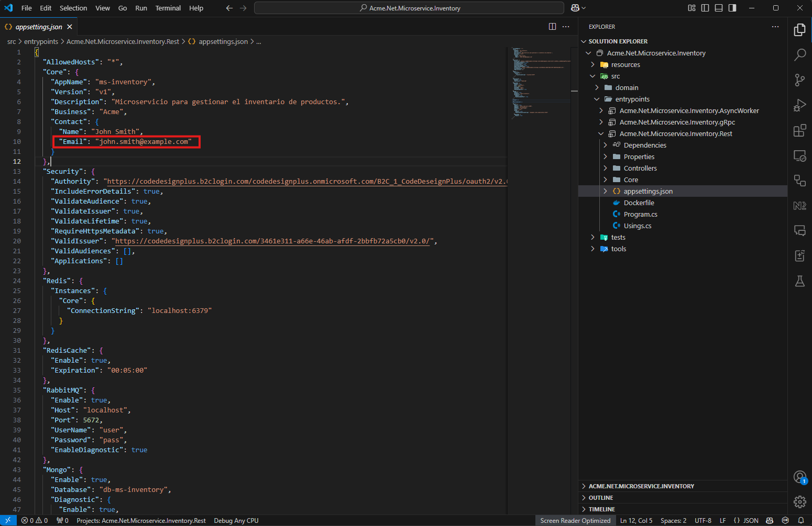The height and width of the screenshot is (526, 812).
Task: Open Program.cs in Solution Explorer
Action: coord(640,214)
